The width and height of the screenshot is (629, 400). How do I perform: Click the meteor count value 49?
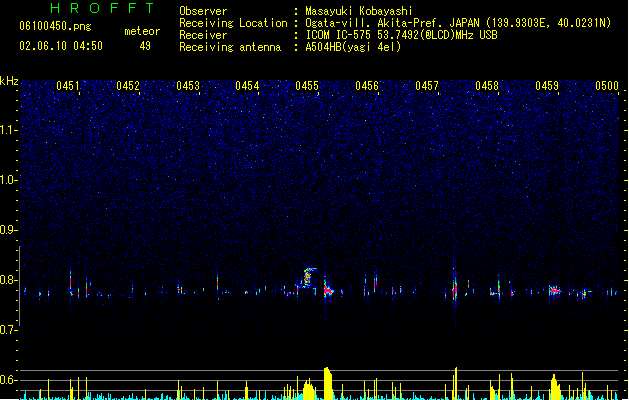(x=145, y=46)
